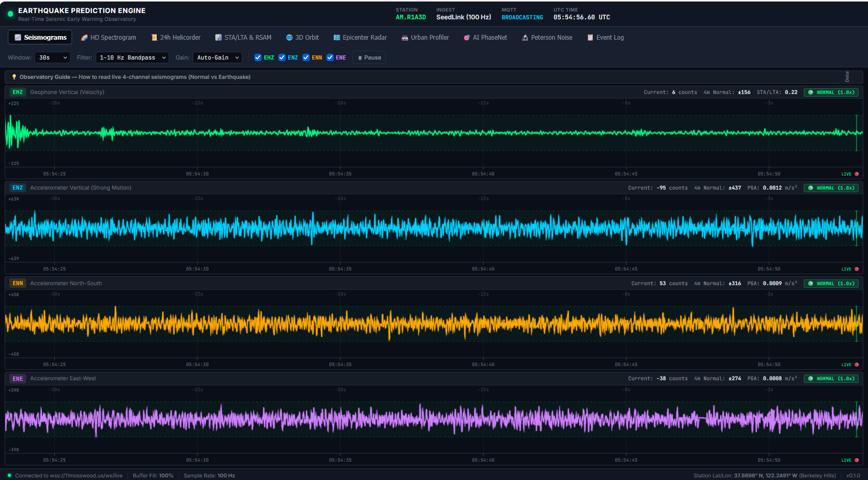The width and height of the screenshot is (868, 480).
Task: Open the STA/LTA & RSAM tab
Action: click(x=243, y=38)
